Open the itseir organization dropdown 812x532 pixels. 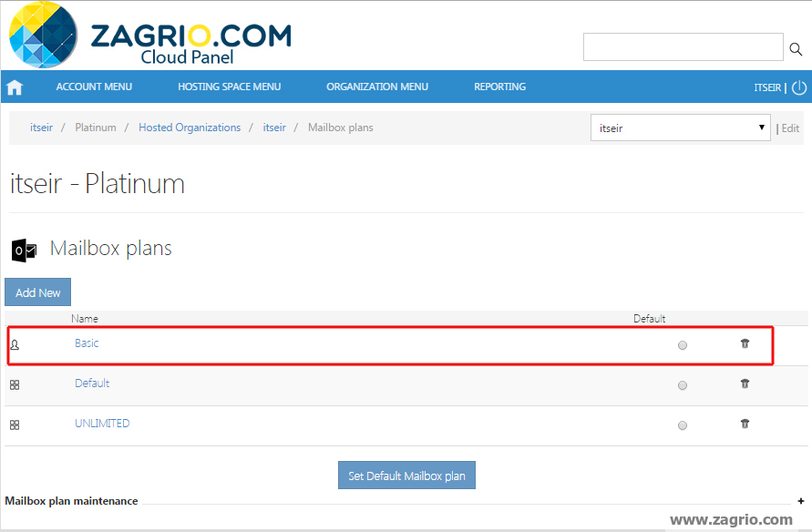pyautogui.click(x=681, y=128)
